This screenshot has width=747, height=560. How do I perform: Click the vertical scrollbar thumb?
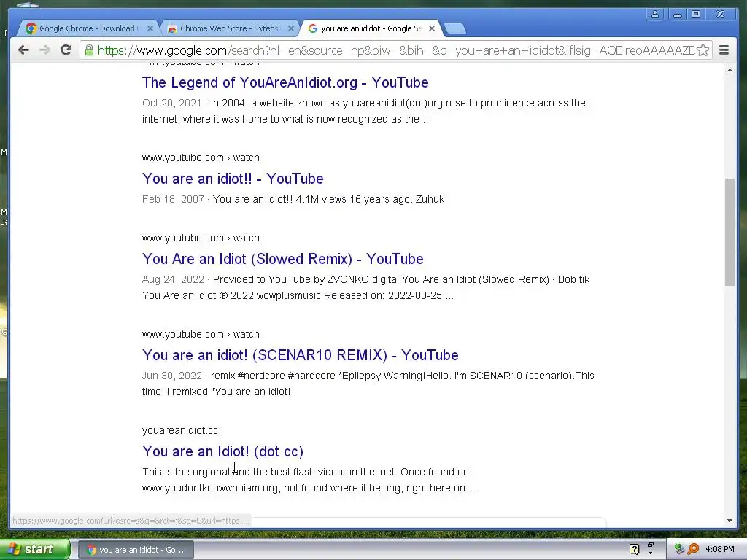tap(729, 232)
